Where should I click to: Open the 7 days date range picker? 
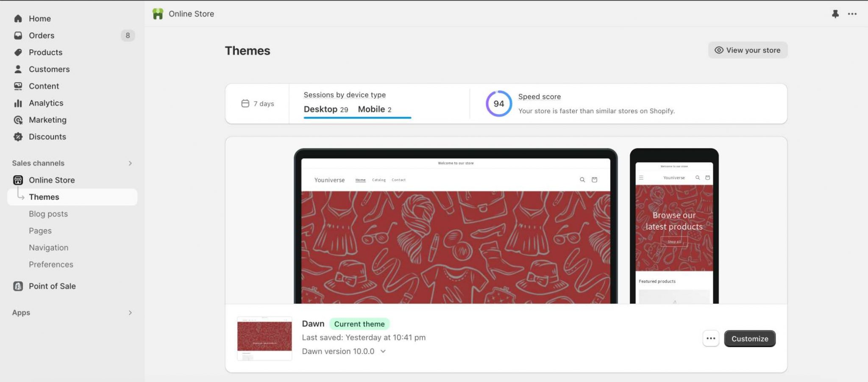(x=258, y=104)
